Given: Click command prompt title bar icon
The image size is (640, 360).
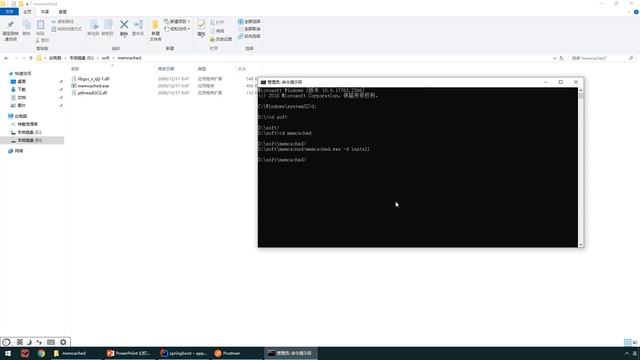Looking at the screenshot, I should 263,82.
